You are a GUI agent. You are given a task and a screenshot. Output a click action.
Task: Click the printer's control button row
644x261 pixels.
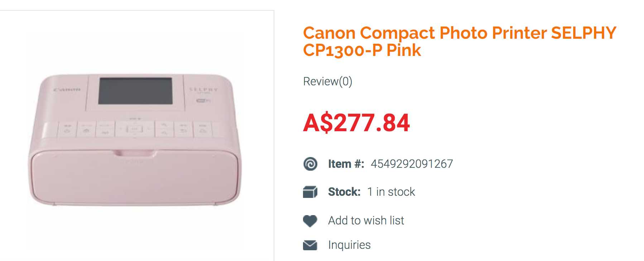[130, 129]
